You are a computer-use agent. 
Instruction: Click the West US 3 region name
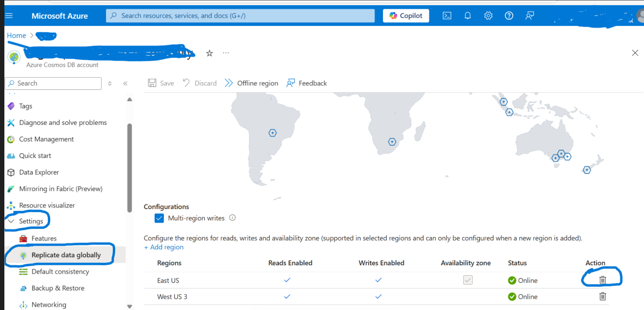point(172,297)
